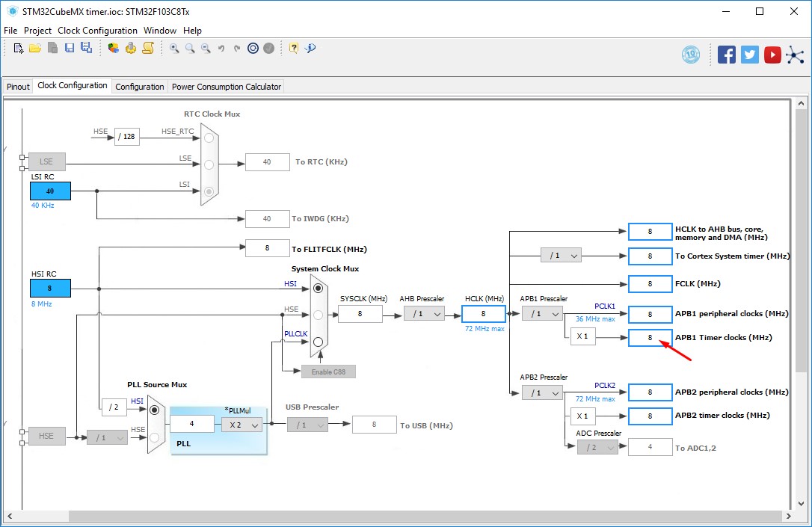Select HSE_RTC in the RTC Clock Mux
Image resolution: width=812 pixels, height=527 pixels.
coord(209,138)
